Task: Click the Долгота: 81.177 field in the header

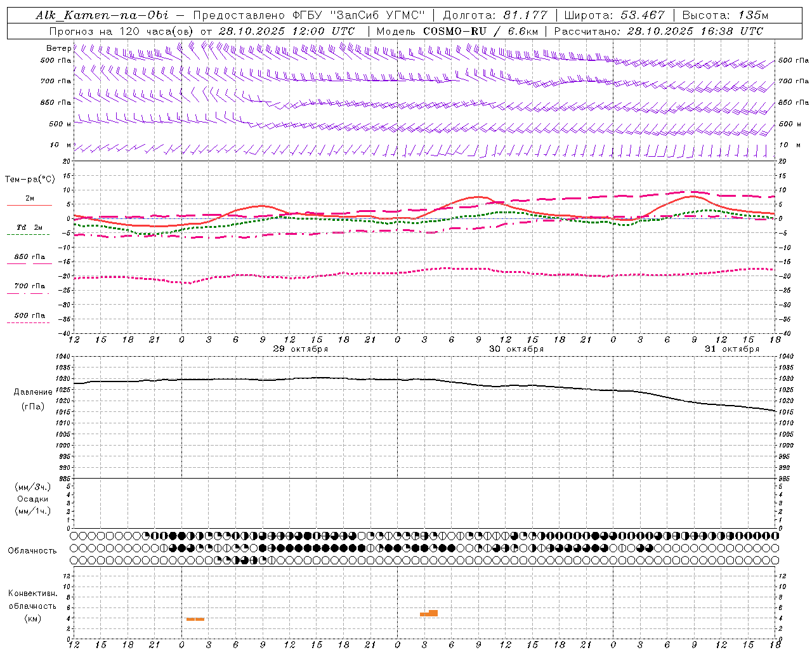Action: tap(495, 15)
